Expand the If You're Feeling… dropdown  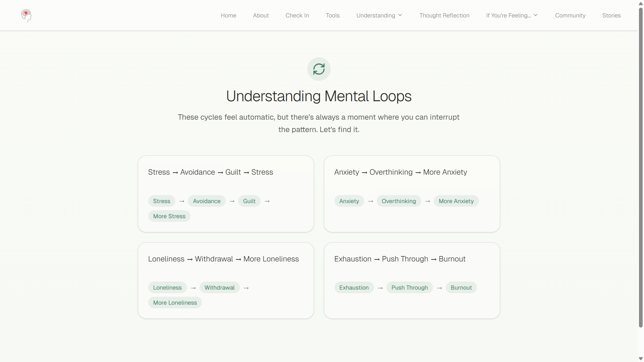click(x=512, y=15)
